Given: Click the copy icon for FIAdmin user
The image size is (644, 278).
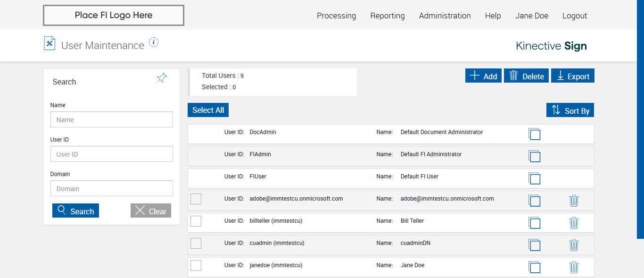Looking at the screenshot, I should pyautogui.click(x=534, y=156).
